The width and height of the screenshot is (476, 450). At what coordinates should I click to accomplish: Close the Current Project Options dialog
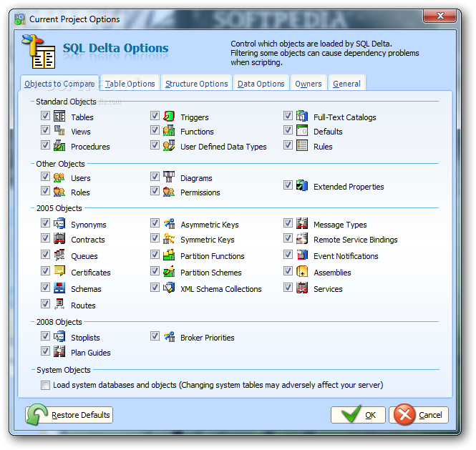(440, 16)
